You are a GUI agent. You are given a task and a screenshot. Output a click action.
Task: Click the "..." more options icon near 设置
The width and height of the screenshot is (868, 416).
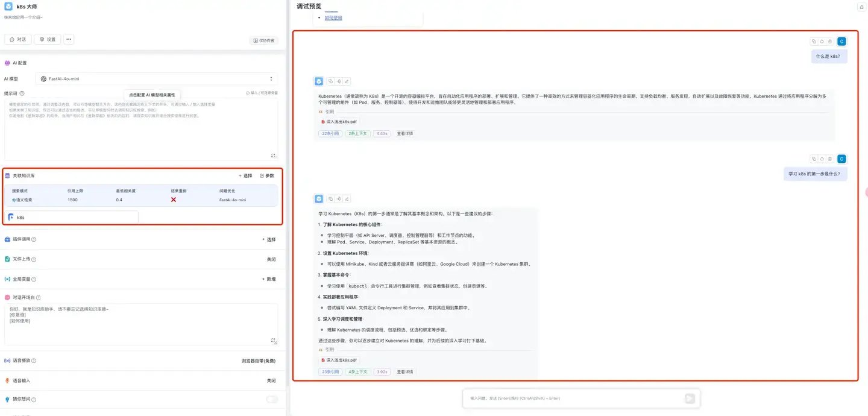coord(68,39)
